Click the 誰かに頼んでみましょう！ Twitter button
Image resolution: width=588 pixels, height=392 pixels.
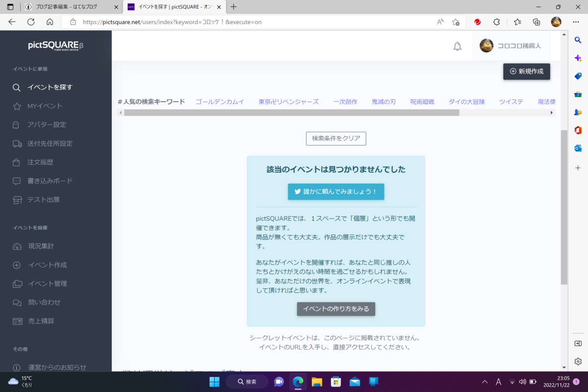pos(336,192)
